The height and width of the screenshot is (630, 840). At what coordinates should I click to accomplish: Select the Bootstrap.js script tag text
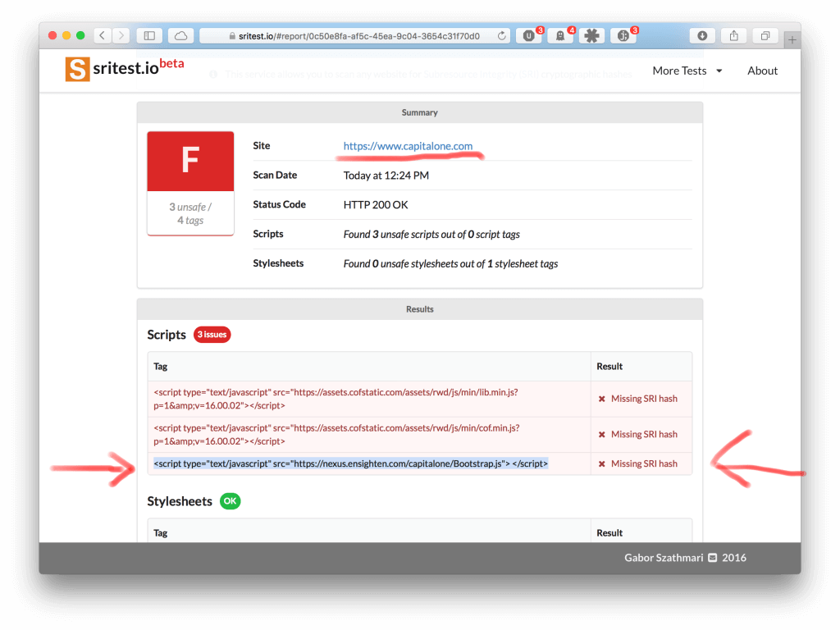[351, 464]
